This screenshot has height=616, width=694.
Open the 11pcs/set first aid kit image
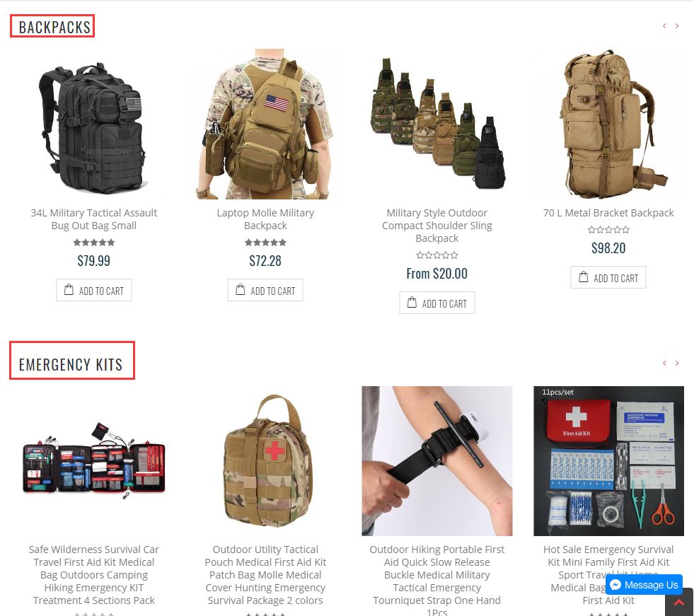point(608,461)
